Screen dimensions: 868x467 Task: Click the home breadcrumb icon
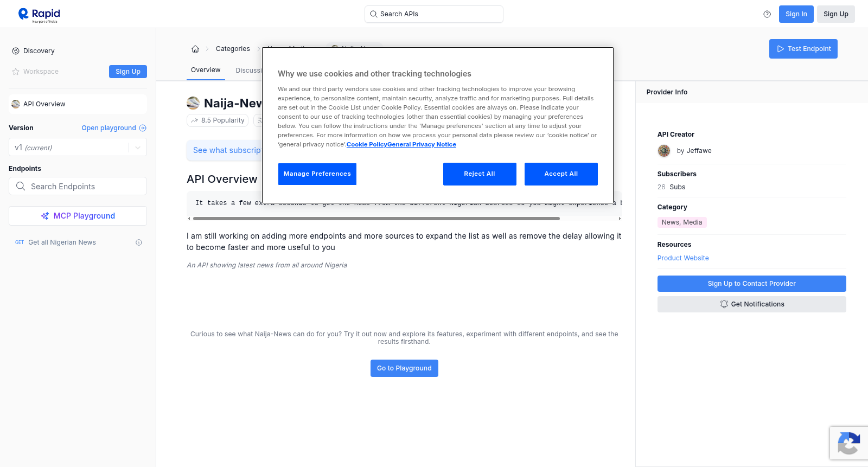pyautogui.click(x=195, y=49)
